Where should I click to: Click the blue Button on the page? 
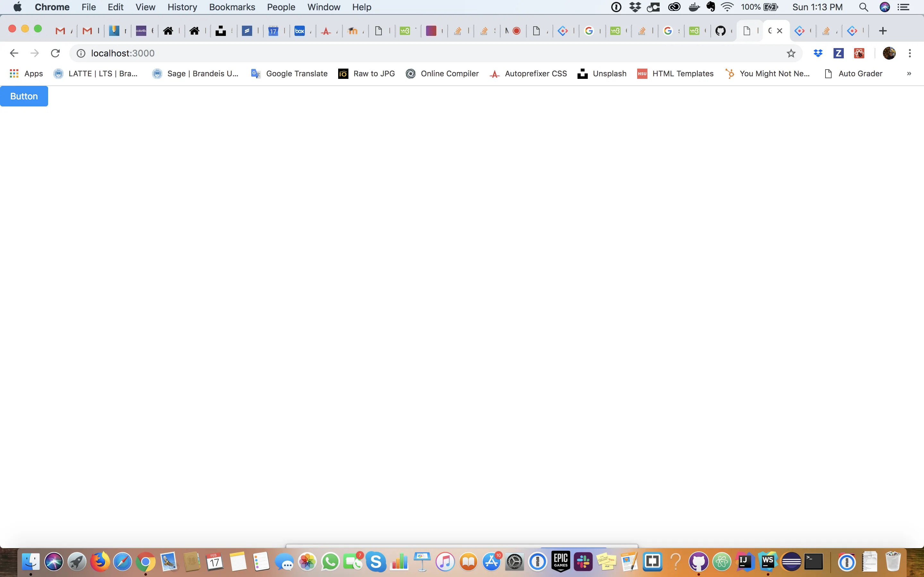click(x=24, y=96)
